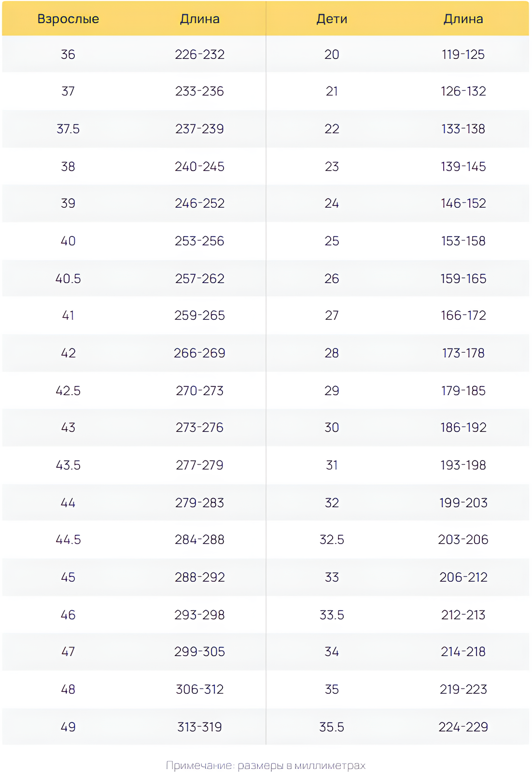Click the length range 313-319
The height and width of the screenshot is (775, 532).
tap(200, 727)
